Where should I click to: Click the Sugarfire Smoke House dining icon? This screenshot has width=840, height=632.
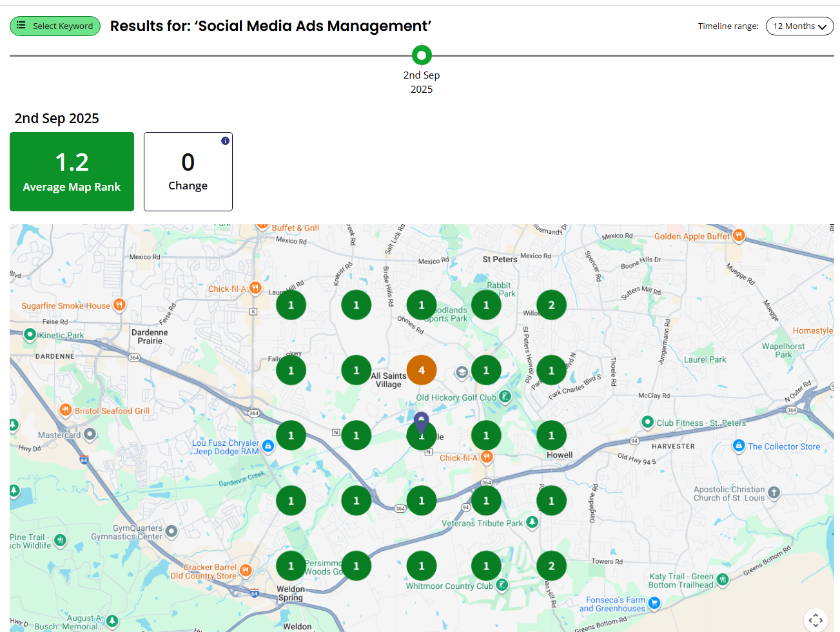(119, 305)
